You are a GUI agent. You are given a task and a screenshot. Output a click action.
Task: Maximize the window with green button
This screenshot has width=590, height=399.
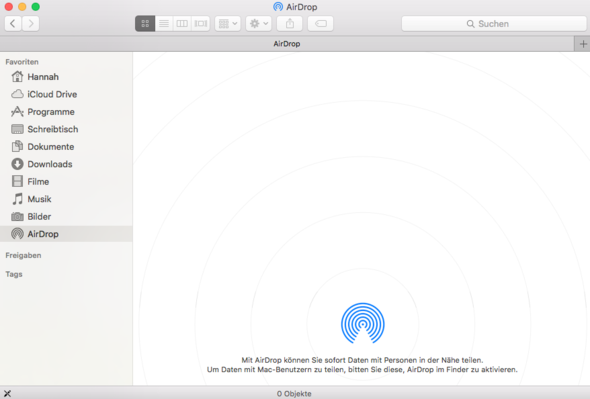coord(35,7)
